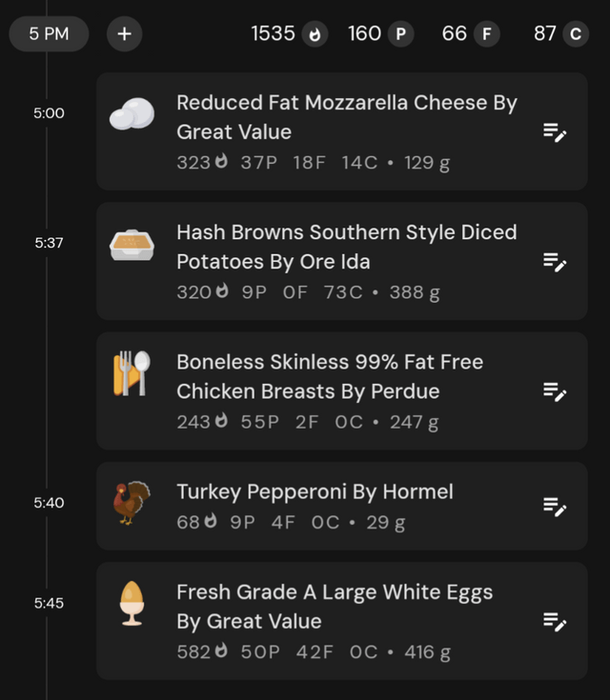Edit the Perdue Chicken Breasts entry
Image resolution: width=610 pixels, height=700 pixels.
555,391
